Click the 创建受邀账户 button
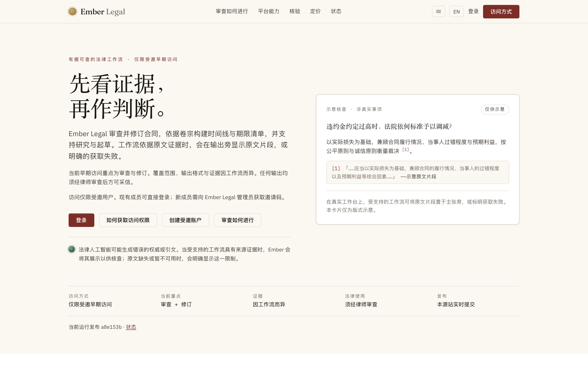 click(x=185, y=220)
